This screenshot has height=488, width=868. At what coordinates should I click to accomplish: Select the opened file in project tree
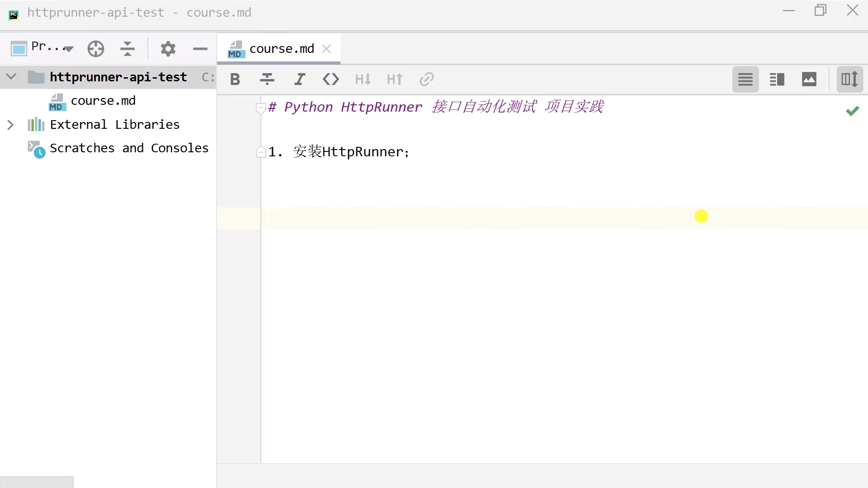click(x=96, y=49)
